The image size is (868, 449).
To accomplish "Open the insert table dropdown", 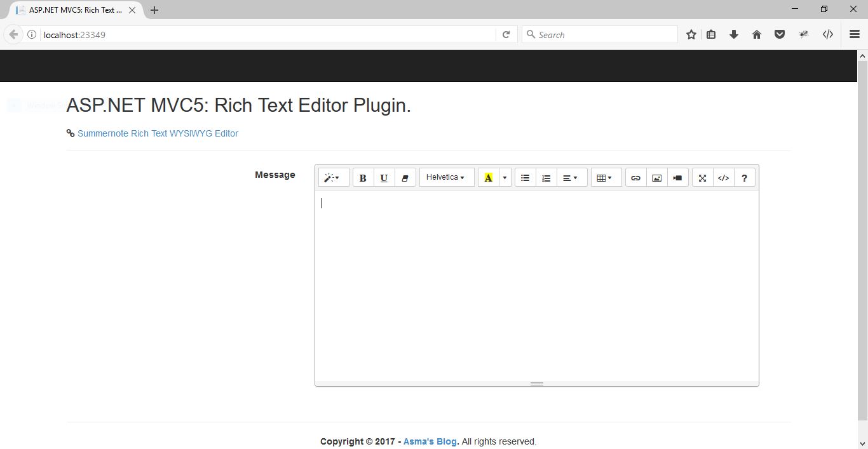I will tap(606, 177).
